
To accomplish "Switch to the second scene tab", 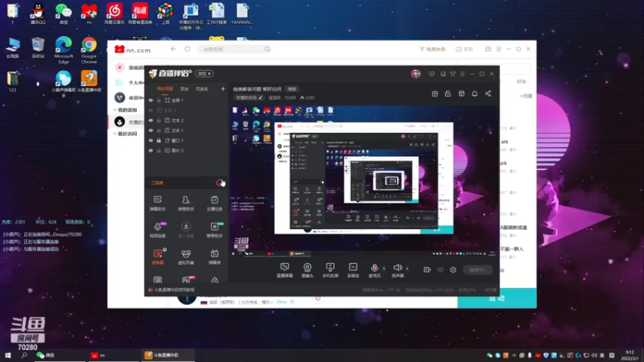I will pos(184,88).
